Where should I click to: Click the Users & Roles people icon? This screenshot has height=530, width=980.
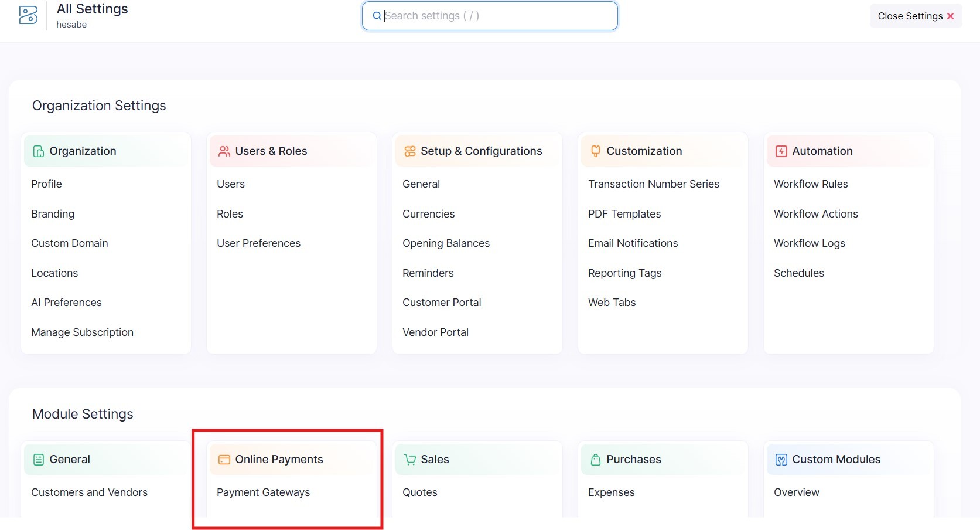click(x=224, y=151)
